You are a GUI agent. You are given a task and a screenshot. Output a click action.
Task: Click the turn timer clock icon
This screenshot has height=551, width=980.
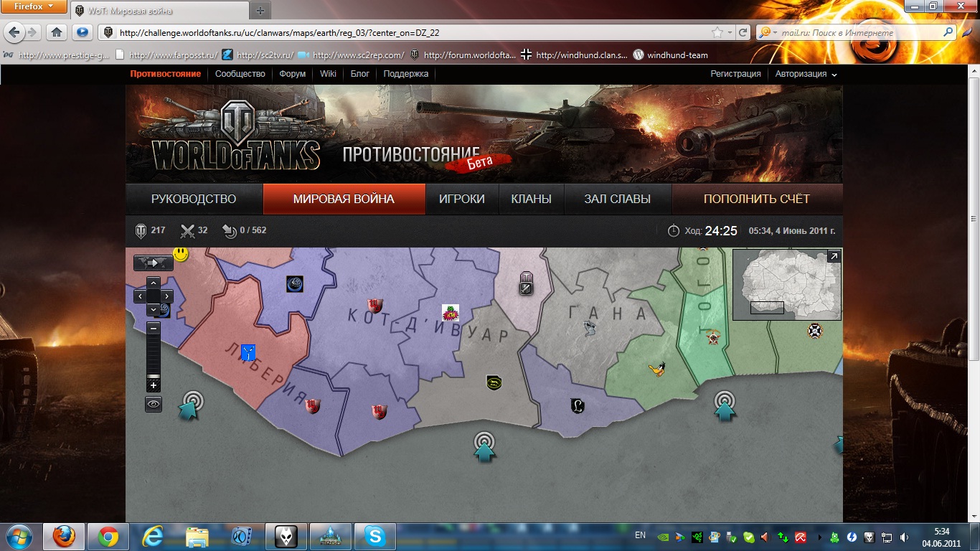tap(674, 231)
